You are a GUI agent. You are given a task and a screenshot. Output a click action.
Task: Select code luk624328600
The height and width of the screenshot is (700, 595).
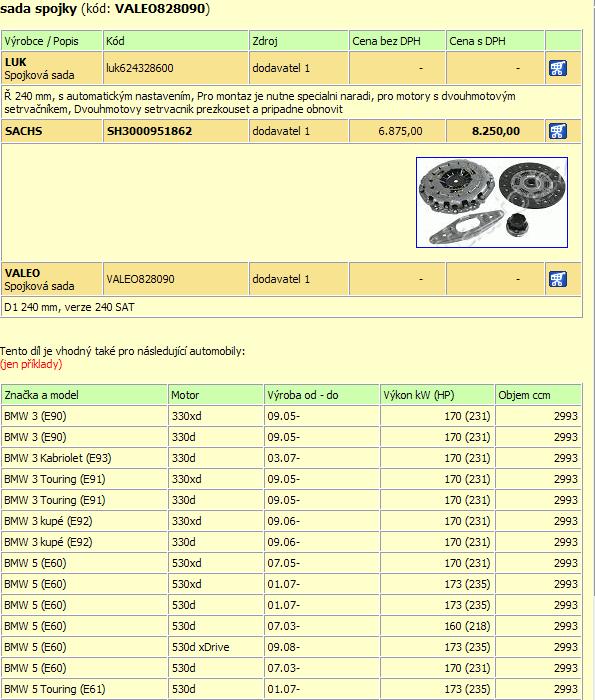[x=140, y=68]
